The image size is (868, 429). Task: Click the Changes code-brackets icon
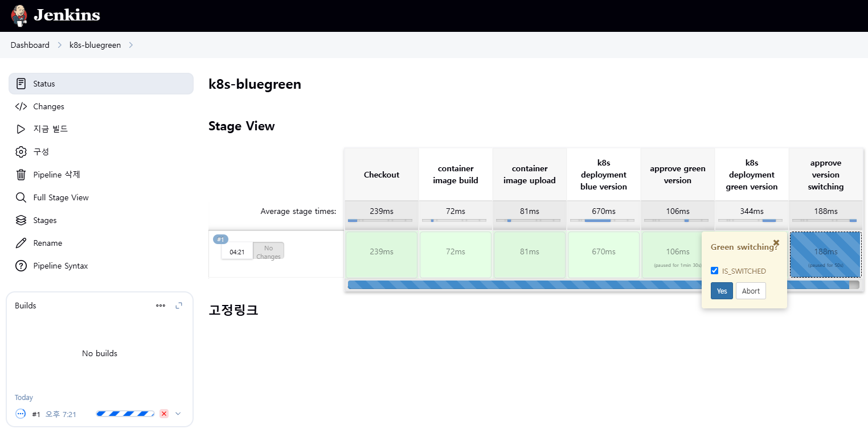point(21,106)
